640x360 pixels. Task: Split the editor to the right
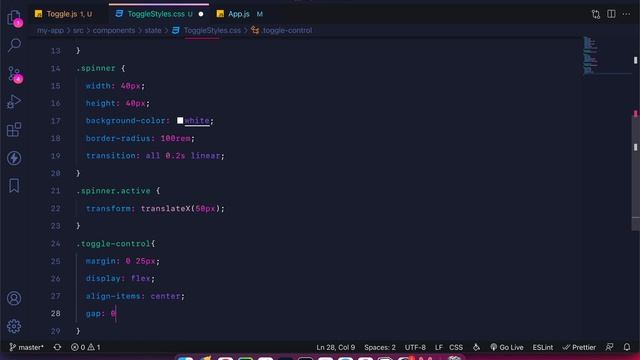(x=611, y=14)
